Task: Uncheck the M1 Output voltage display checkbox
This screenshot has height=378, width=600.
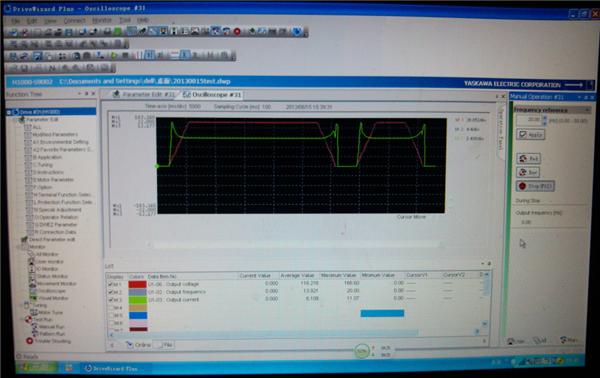Action: tap(111, 284)
